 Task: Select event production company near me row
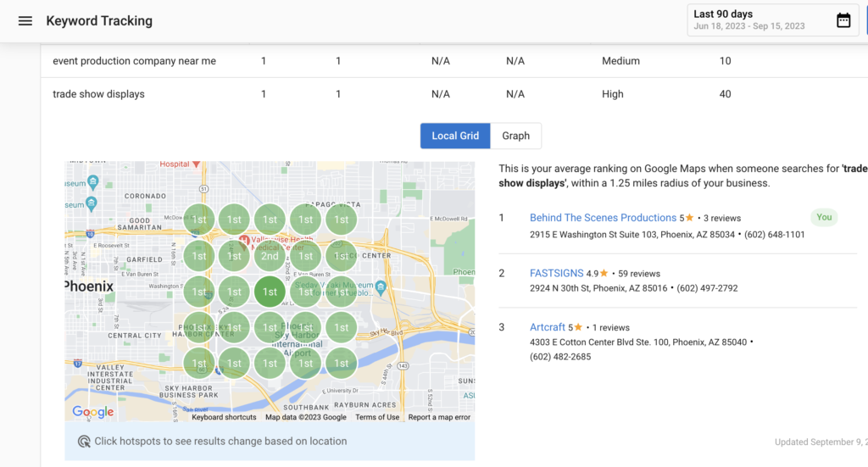(x=454, y=61)
